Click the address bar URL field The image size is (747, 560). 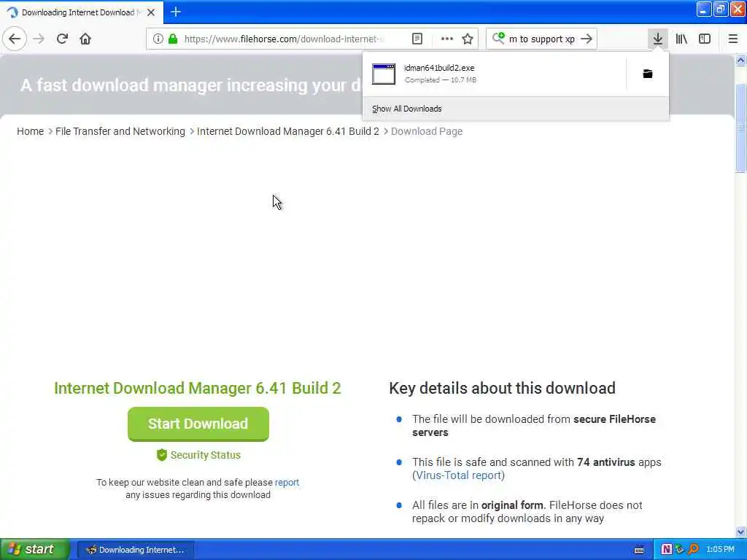tap(284, 39)
